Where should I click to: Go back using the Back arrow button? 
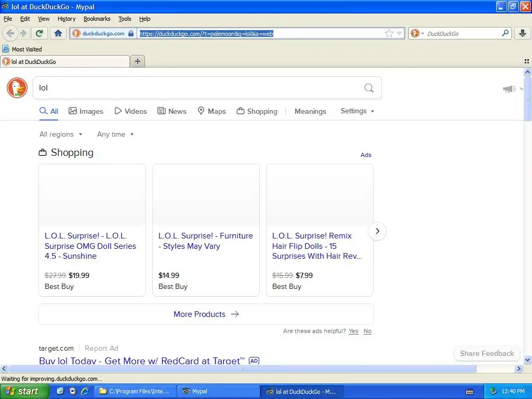click(x=10, y=33)
